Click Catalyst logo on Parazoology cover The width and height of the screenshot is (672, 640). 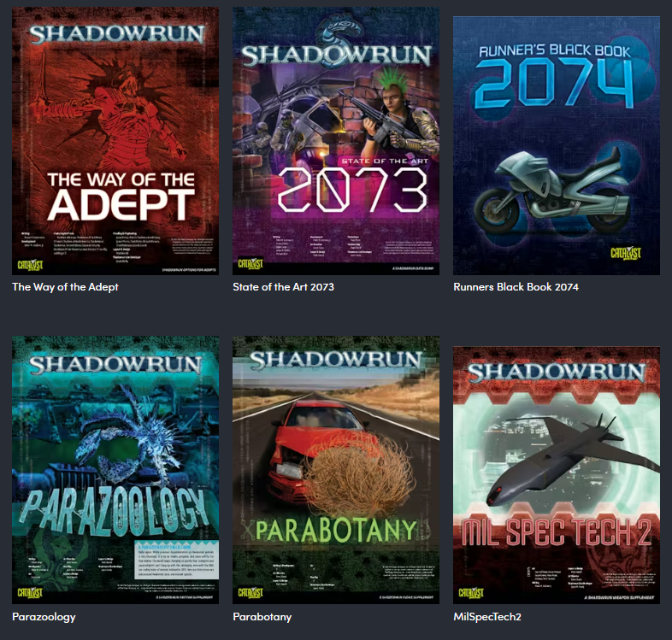[30, 593]
